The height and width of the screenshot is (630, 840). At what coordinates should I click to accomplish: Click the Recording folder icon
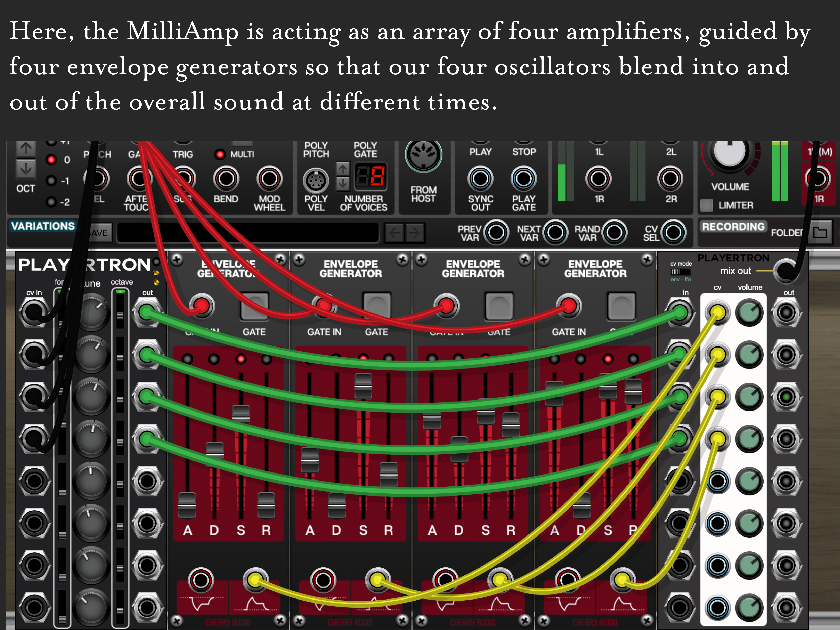[x=820, y=232]
